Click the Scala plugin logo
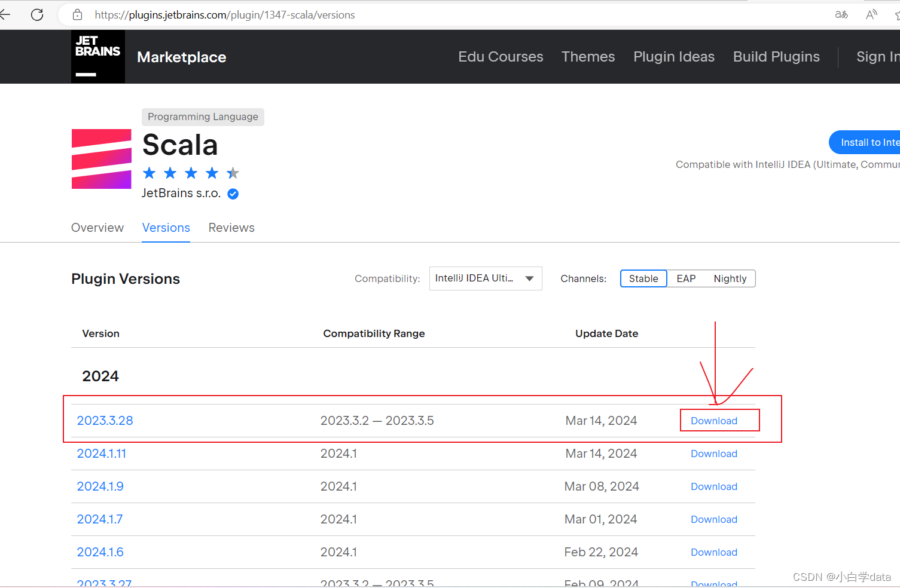Image resolution: width=900 pixels, height=588 pixels. (101, 159)
